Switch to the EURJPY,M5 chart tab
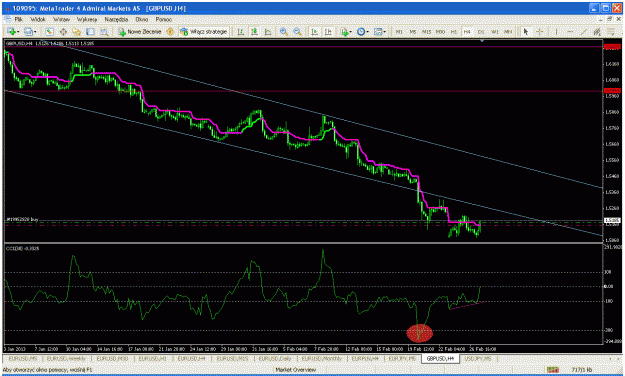Viewport: 625px width, 376px height. click(x=402, y=359)
